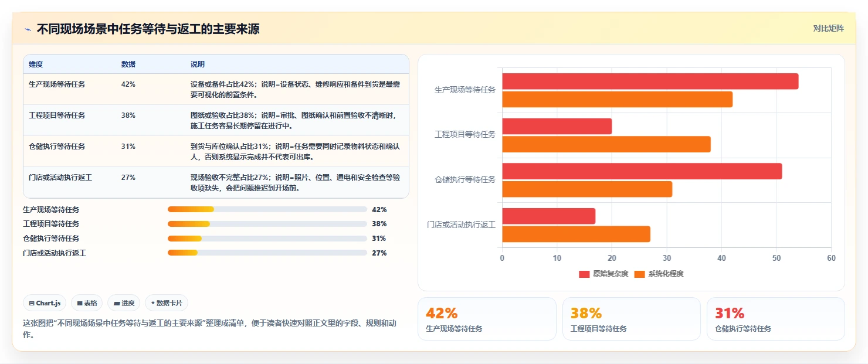The width and height of the screenshot is (868, 364).
Task: Click the 维度 column header
Action: 36,64
